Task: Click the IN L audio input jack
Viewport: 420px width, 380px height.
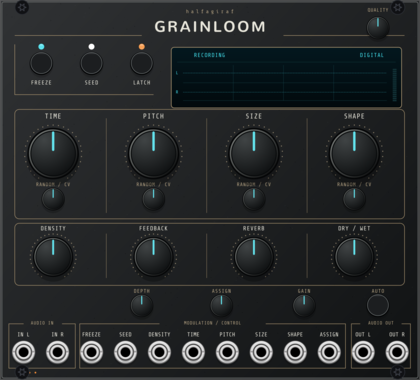Action: pyautogui.click(x=23, y=352)
